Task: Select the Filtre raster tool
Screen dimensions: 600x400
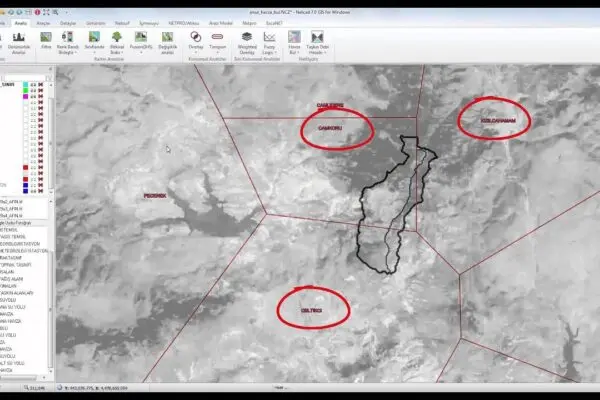Action: pyautogui.click(x=46, y=40)
